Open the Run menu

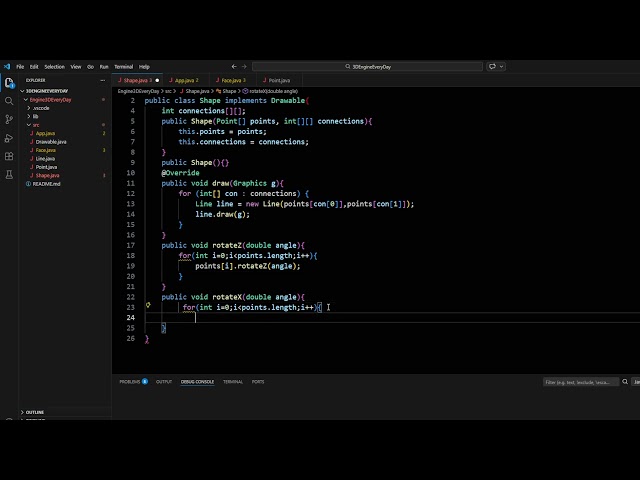(104, 67)
